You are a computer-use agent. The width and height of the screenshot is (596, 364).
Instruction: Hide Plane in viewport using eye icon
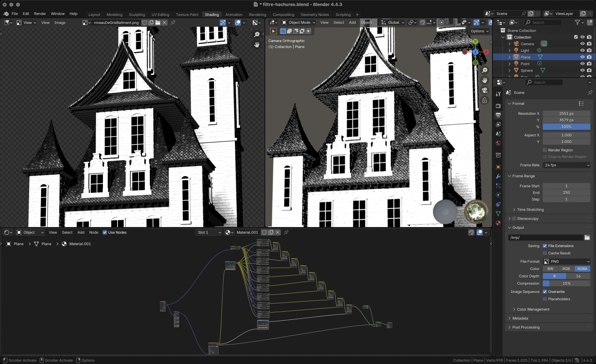[582, 57]
